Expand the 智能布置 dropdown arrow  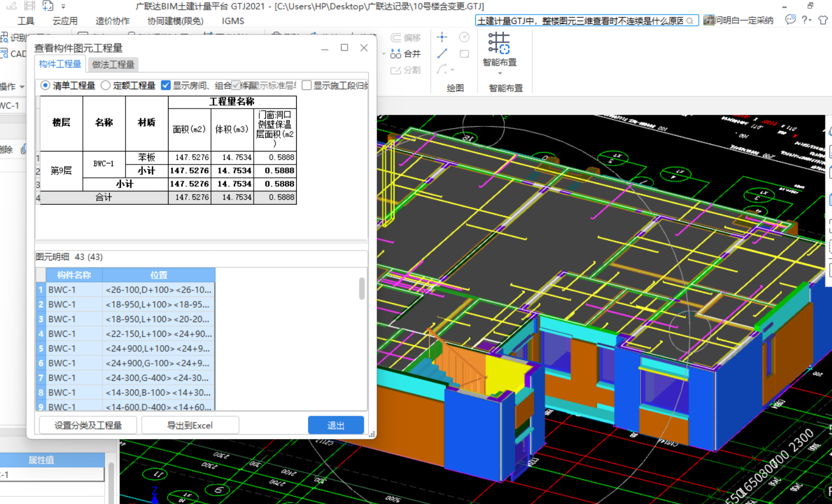tap(500, 73)
